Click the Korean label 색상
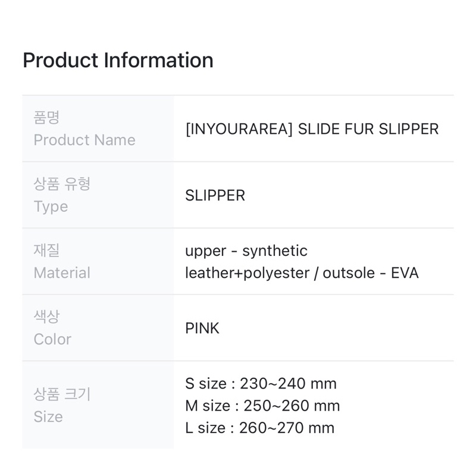Image resolution: width=476 pixels, height=476 pixels. [46, 316]
